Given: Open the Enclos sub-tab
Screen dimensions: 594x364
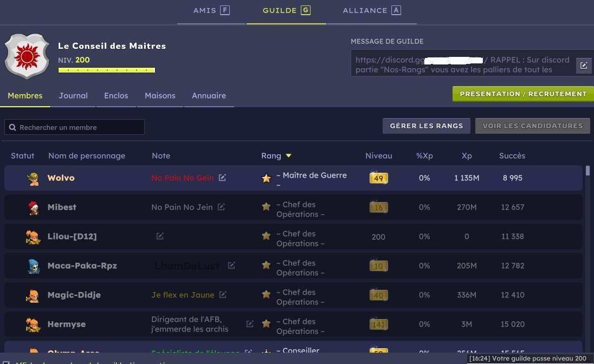Looking at the screenshot, I should point(116,95).
